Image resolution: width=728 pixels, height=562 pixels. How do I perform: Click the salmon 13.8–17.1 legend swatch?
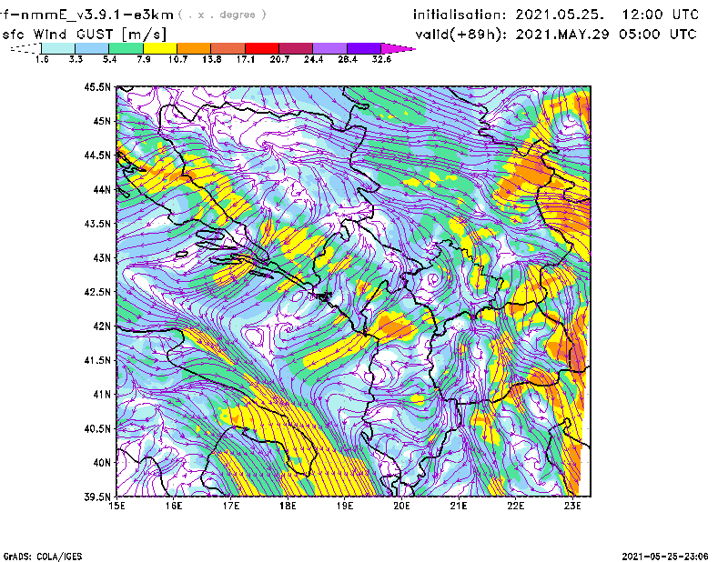coord(228,48)
